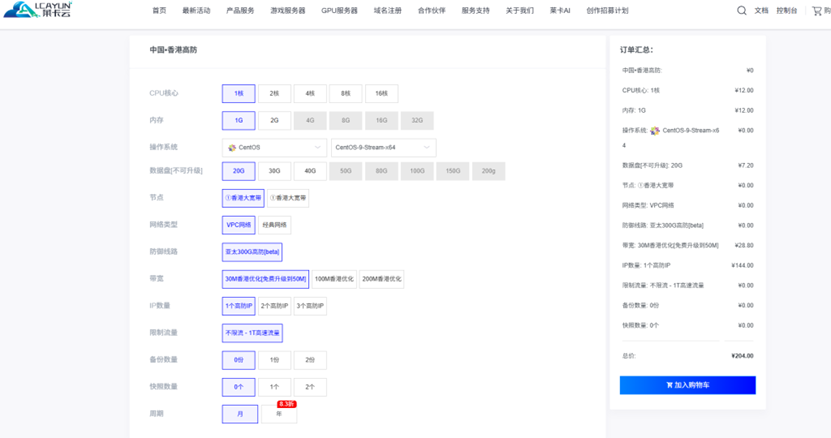Click the 加入购物车 button
Screen dimensions: 831x438
coord(687,385)
